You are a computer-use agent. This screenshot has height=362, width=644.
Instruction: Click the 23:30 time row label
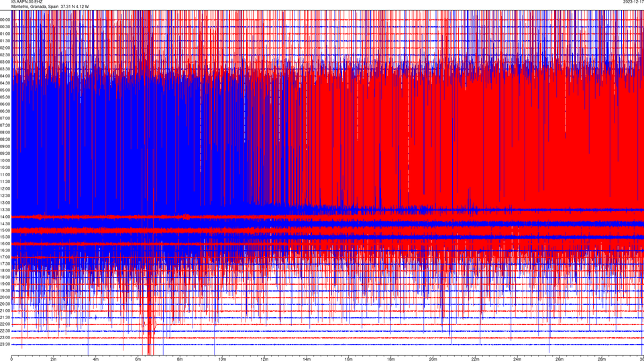point(5,344)
